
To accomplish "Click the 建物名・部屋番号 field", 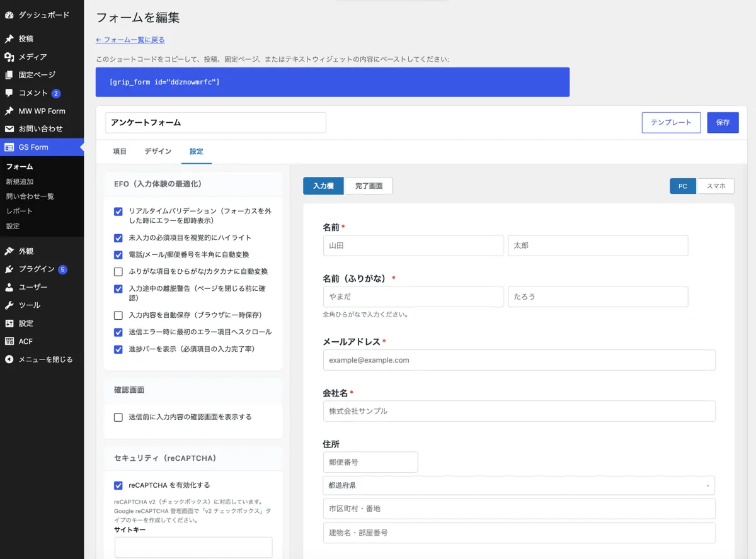I will [519, 533].
